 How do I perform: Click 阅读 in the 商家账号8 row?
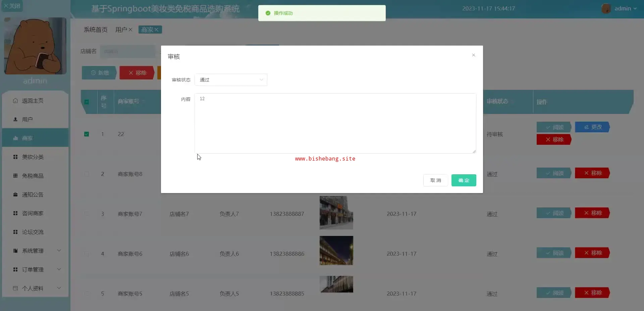[x=554, y=173]
